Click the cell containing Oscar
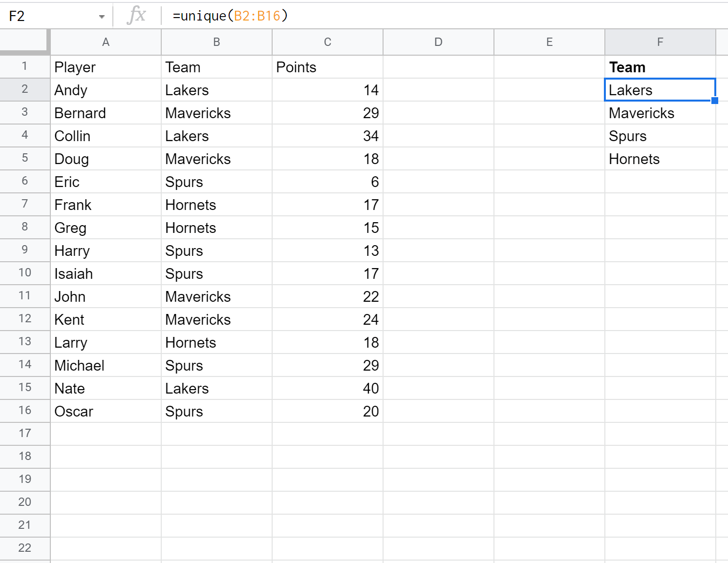Viewport: 728px width, 563px height. 106,411
